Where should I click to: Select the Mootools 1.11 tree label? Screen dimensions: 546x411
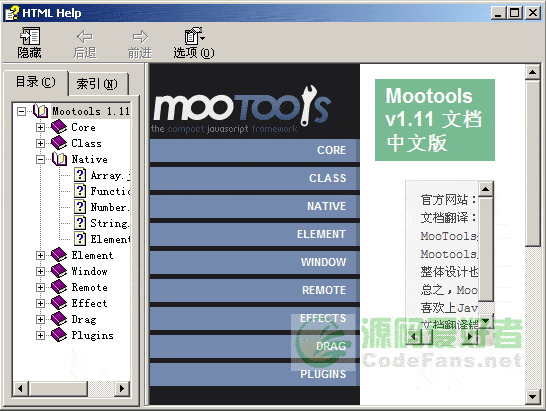point(91,111)
